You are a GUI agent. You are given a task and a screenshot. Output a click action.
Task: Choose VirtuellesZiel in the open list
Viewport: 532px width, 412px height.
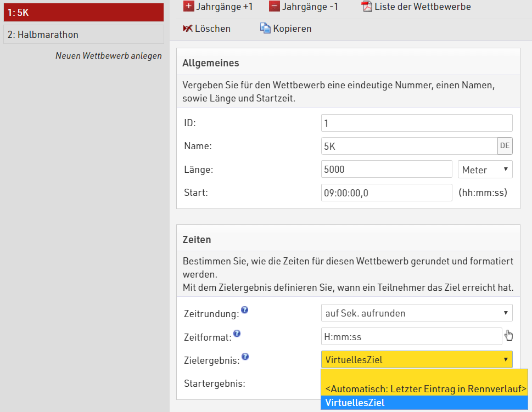[x=424, y=403]
